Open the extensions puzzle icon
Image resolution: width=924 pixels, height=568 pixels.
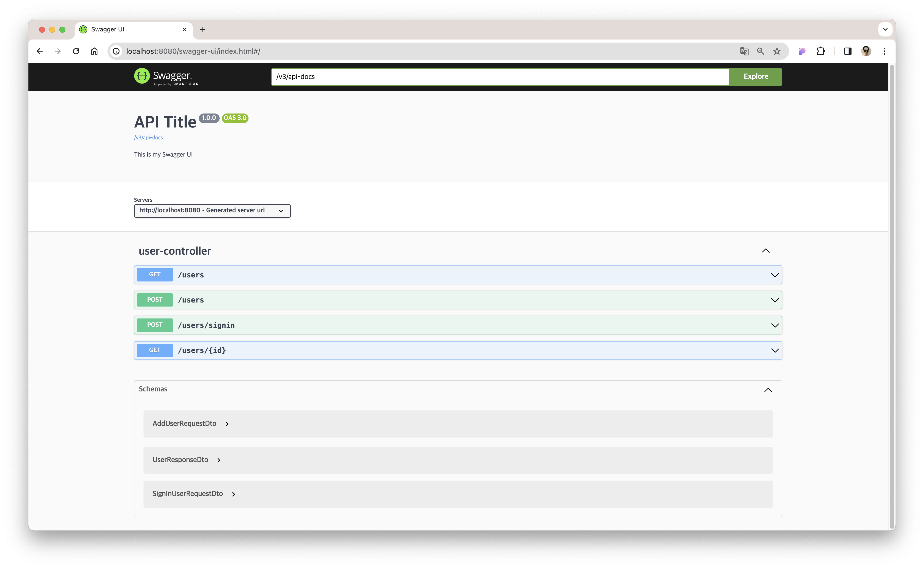point(821,51)
